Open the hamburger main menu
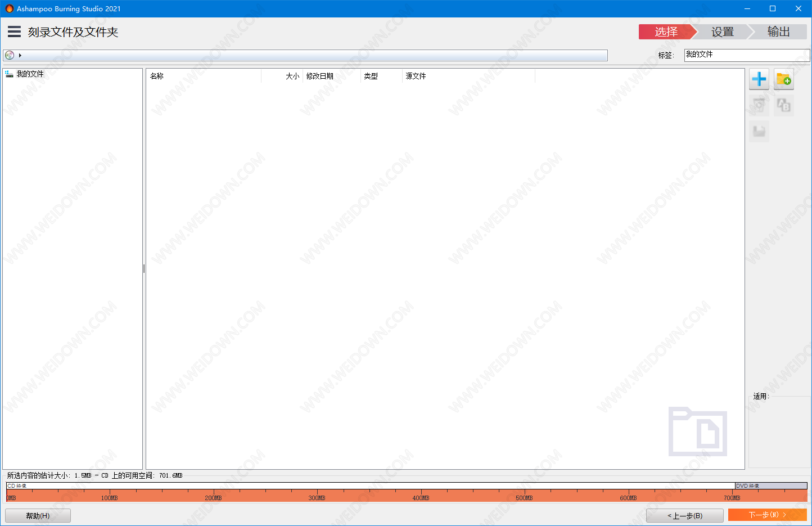The image size is (812, 526). coord(15,32)
